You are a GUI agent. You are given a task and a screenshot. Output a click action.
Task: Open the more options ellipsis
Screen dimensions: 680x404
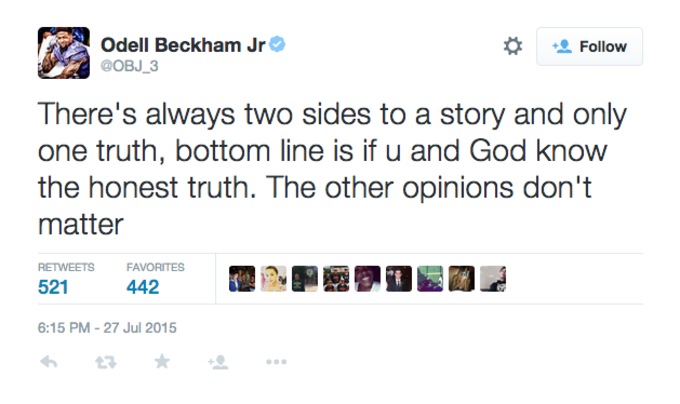click(276, 362)
